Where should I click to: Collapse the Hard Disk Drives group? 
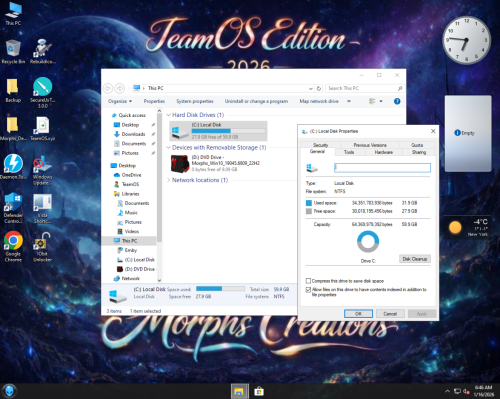pos(168,115)
